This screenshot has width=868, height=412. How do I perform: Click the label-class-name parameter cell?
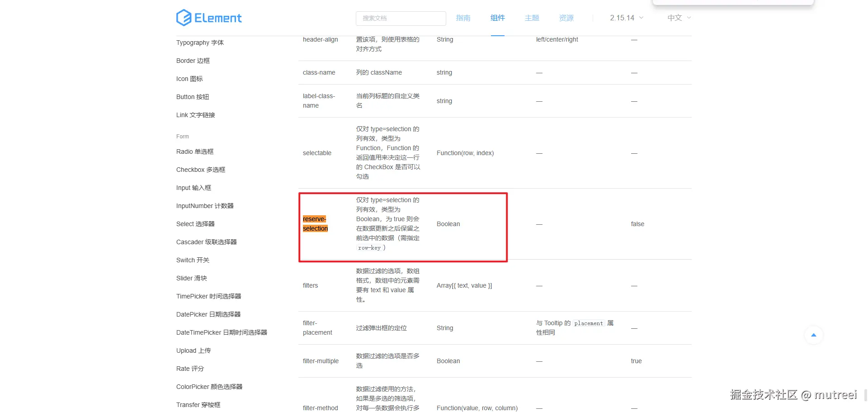coord(319,101)
